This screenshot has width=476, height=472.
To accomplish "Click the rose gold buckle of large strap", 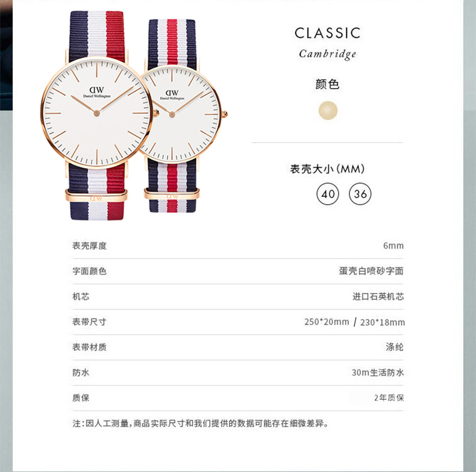I will [x=96, y=195].
